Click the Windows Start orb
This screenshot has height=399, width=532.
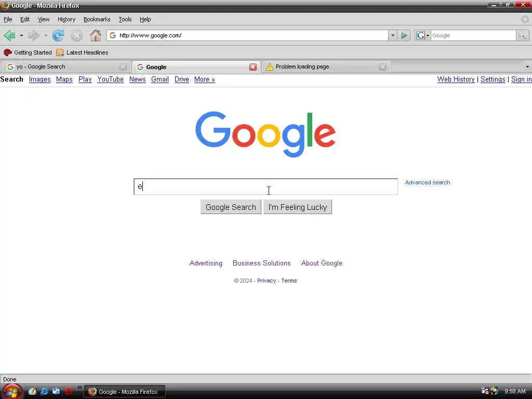(x=12, y=392)
